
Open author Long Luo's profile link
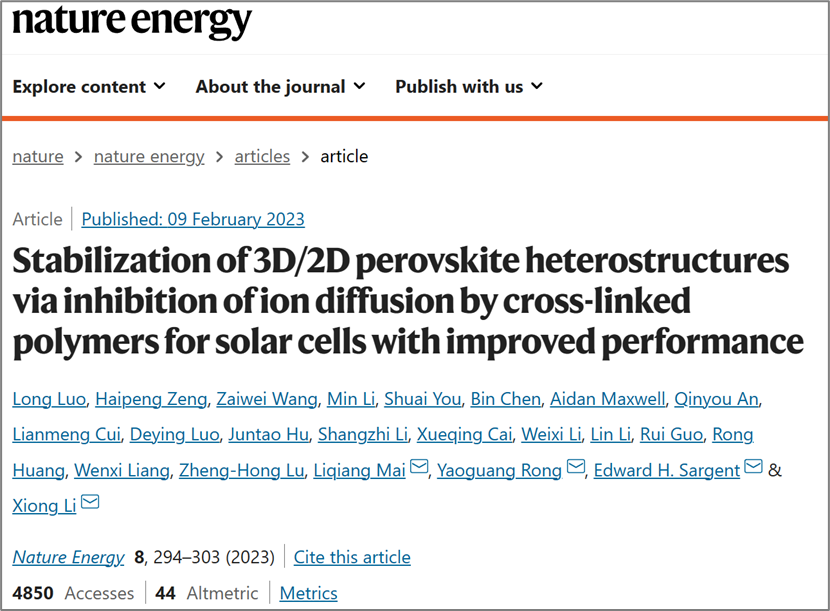[x=47, y=400]
